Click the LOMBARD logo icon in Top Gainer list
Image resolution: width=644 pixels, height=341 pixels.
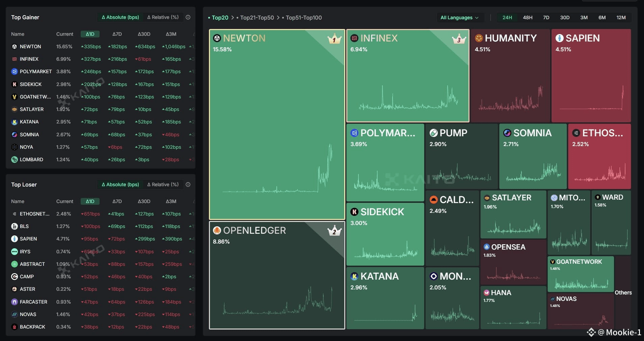point(14,160)
